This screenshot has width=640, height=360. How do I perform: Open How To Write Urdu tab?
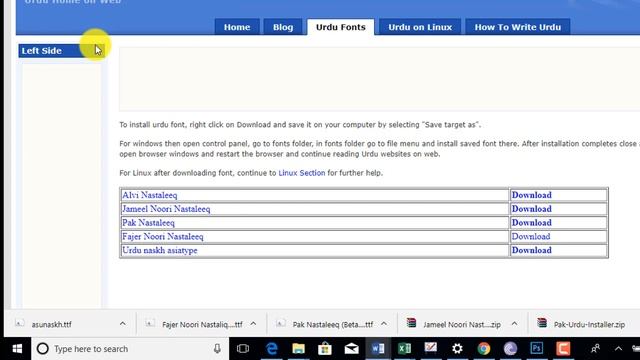pos(518,27)
